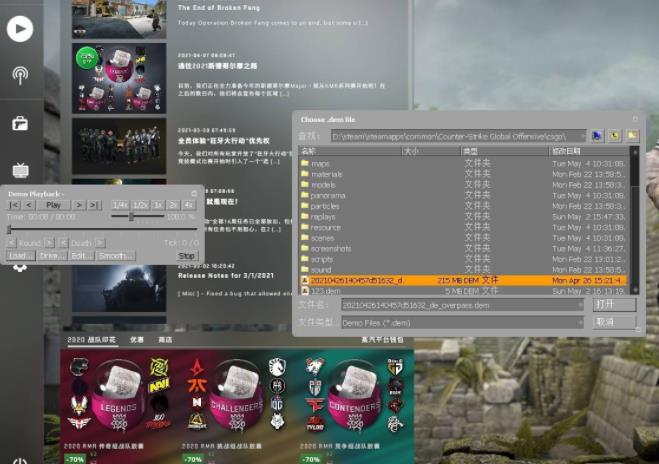
Task: Set demo speed to 4x
Action: tap(188, 205)
